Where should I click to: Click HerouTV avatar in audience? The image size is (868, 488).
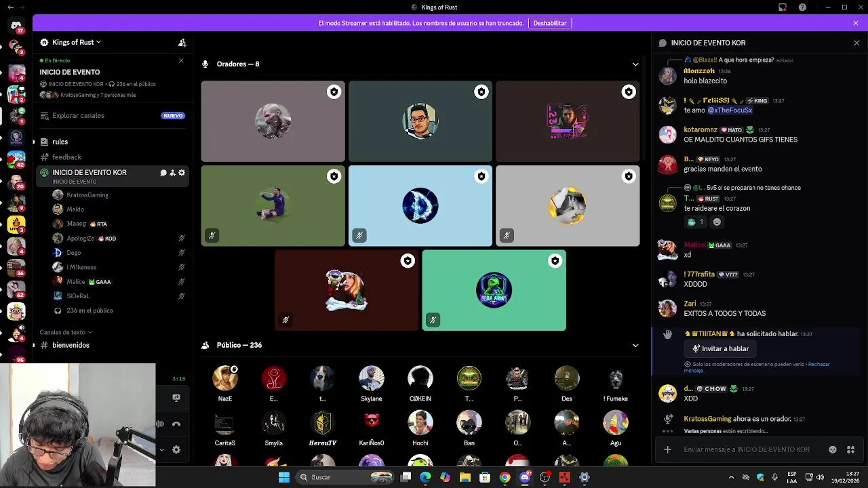[323, 422]
